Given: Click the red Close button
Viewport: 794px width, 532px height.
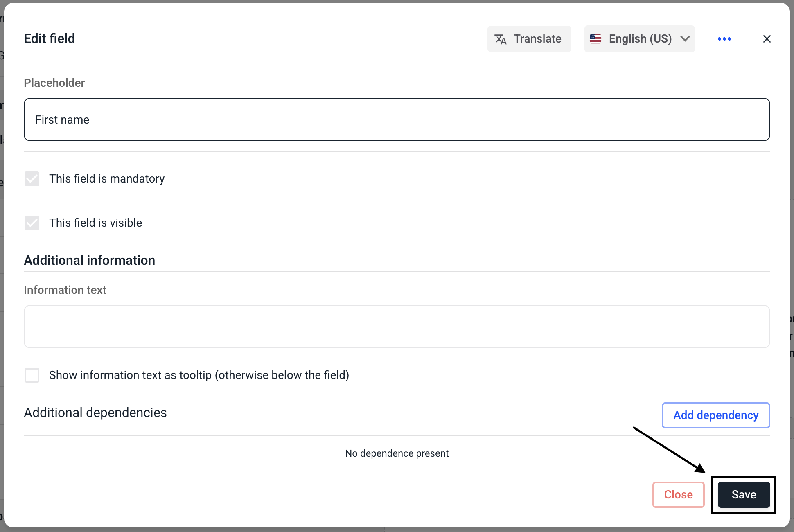Looking at the screenshot, I should (x=678, y=494).
